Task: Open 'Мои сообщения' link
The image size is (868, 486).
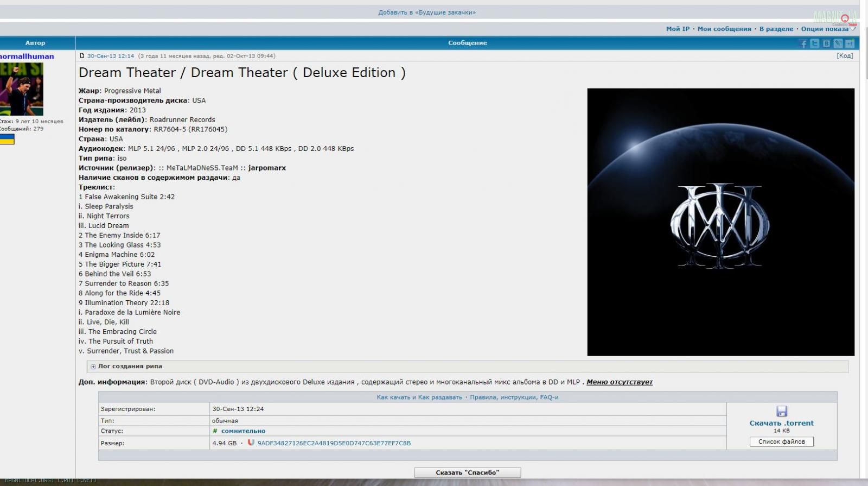Action: click(724, 29)
